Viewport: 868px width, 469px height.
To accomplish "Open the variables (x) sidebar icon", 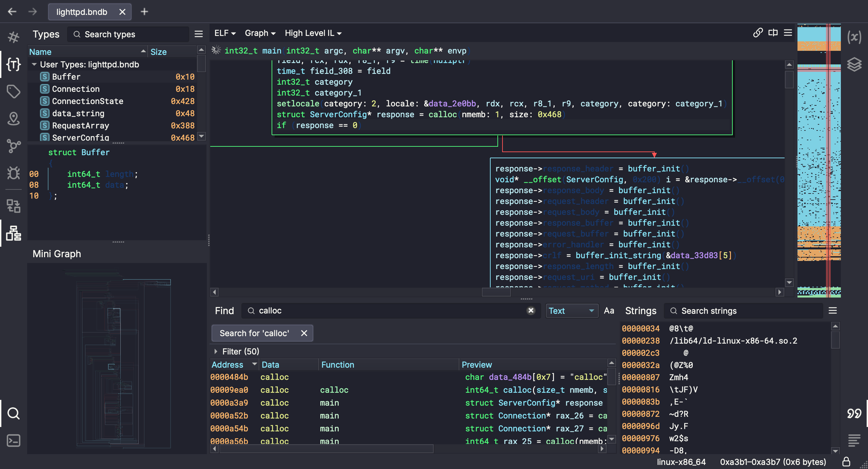I will click(854, 37).
